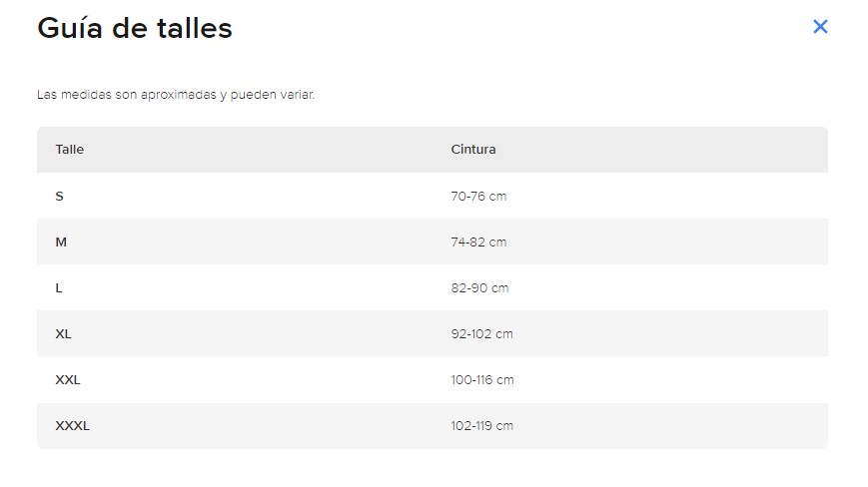Select the L size row label

[59, 288]
